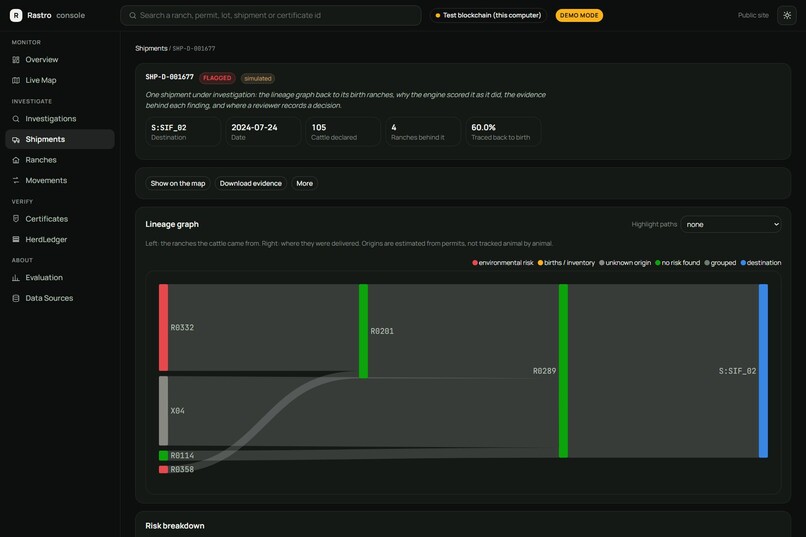Click the green R0114 node square
Viewport: 806px width, 537px height.
point(163,455)
